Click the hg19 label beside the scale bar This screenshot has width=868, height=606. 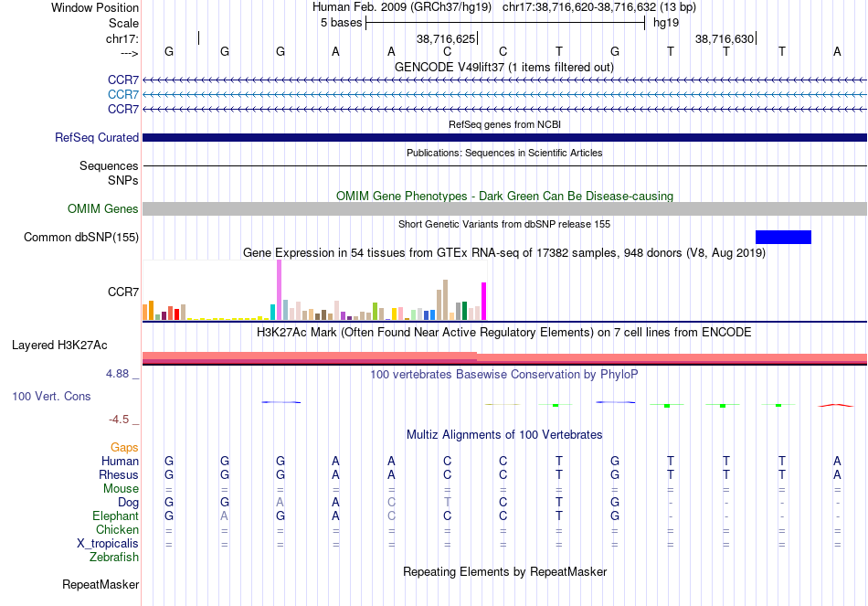pyautogui.click(x=666, y=23)
